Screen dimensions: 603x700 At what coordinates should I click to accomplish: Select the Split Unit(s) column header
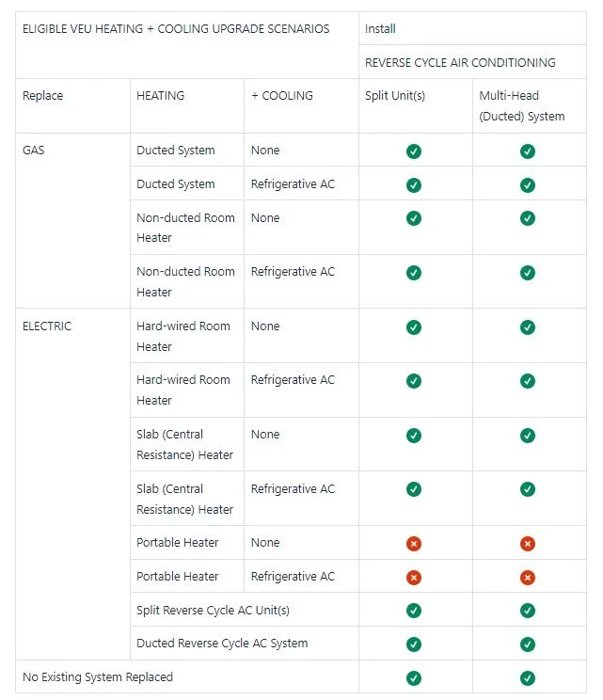pyautogui.click(x=395, y=96)
